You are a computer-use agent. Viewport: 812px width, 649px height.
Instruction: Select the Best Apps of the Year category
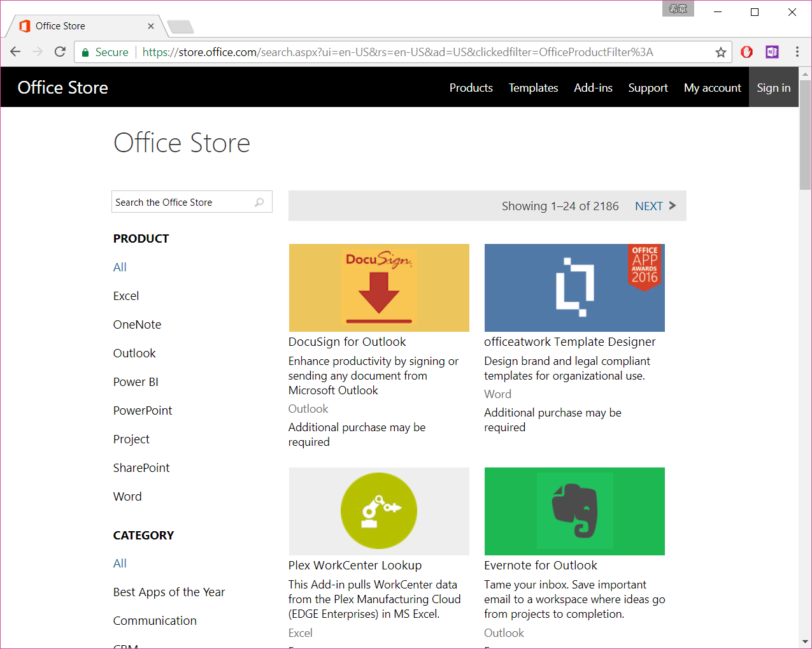169,592
